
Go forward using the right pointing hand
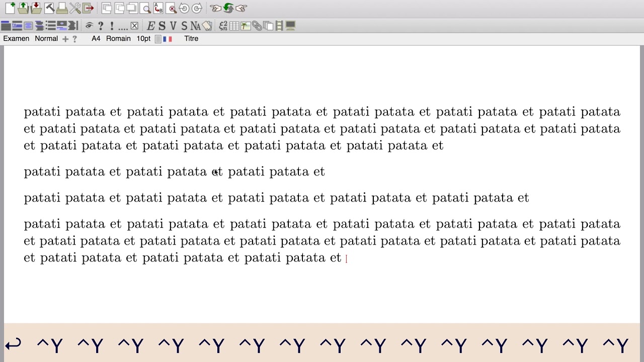click(x=242, y=8)
